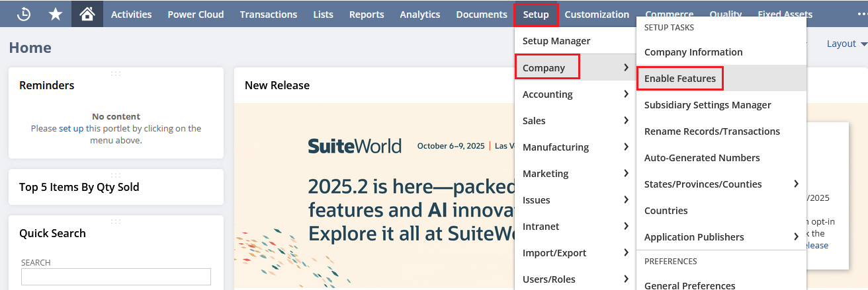Open the Setup menu
Screen dimensions: 868x290
(535, 14)
